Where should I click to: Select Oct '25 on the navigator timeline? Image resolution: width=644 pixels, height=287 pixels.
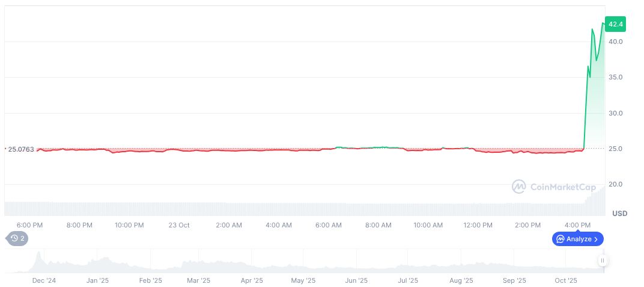[x=566, y=280]
